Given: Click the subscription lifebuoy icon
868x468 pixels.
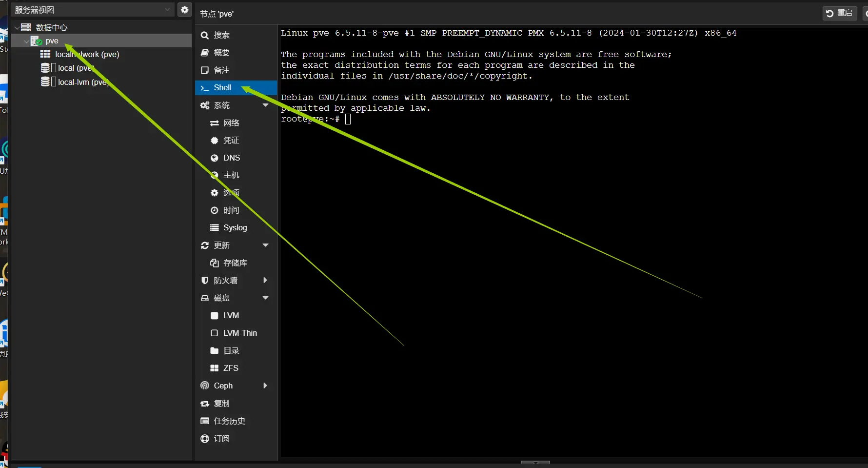Looking at the screenshot, I should (x=205, y=438).
